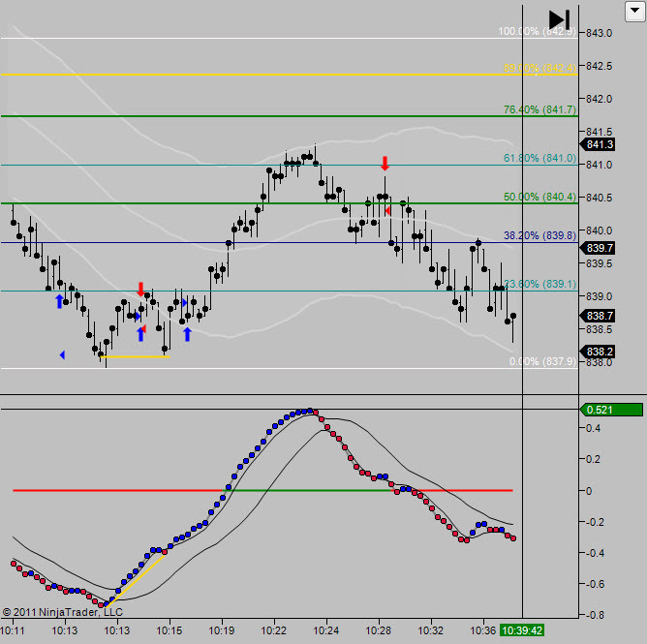
Task: Select the yellow trend line on the oscillator
Action: coord(136,581)
